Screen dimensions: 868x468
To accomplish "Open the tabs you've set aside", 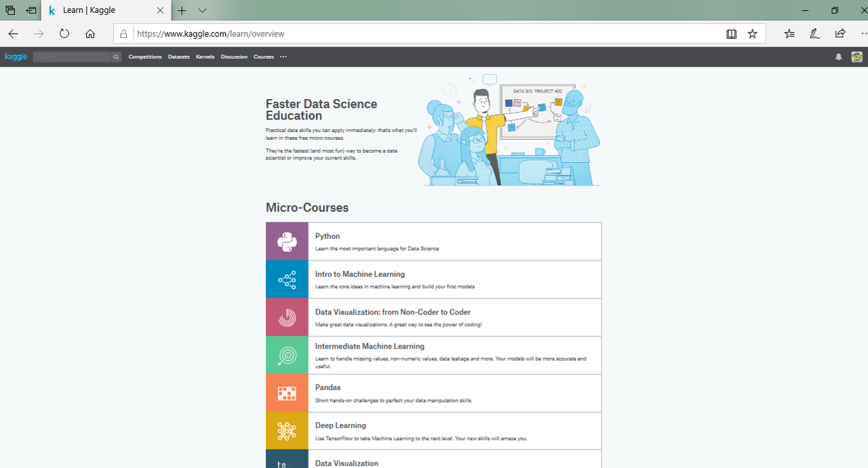I will tap(10, 10).
